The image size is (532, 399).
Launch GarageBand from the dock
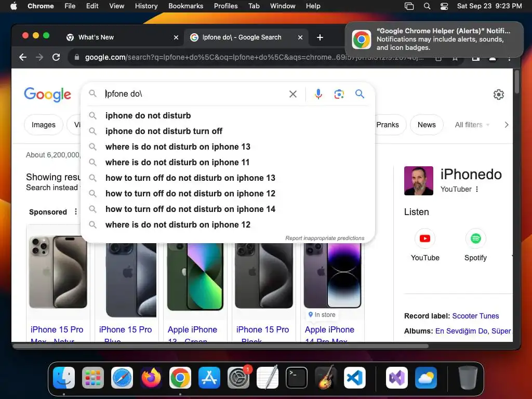326,378
